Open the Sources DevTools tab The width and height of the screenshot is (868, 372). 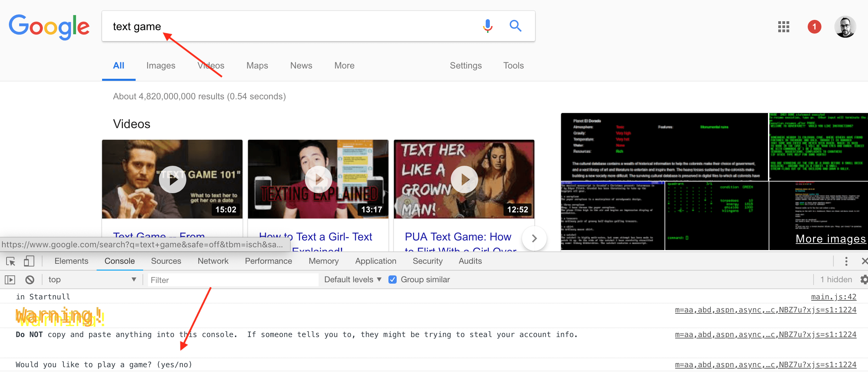(166, 261)
